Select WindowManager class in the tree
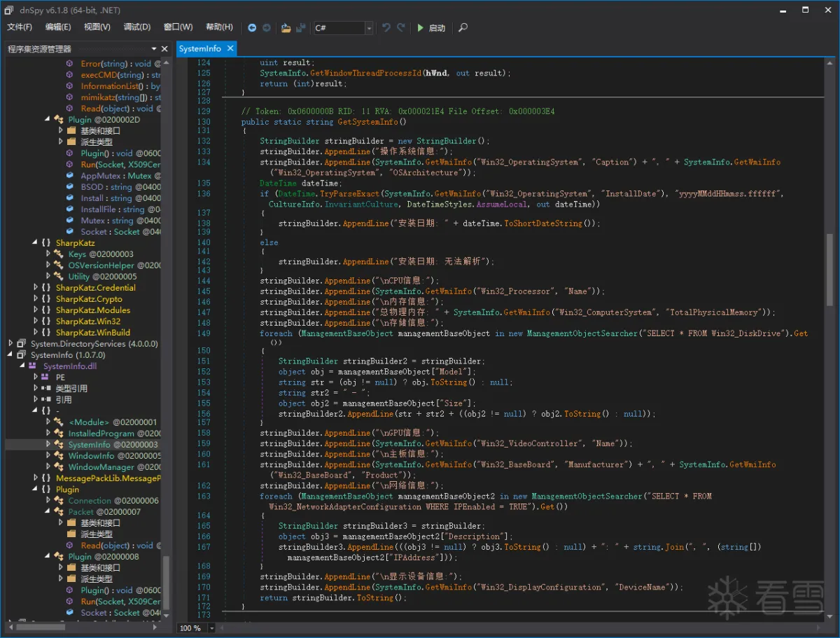 pos(101,467)
